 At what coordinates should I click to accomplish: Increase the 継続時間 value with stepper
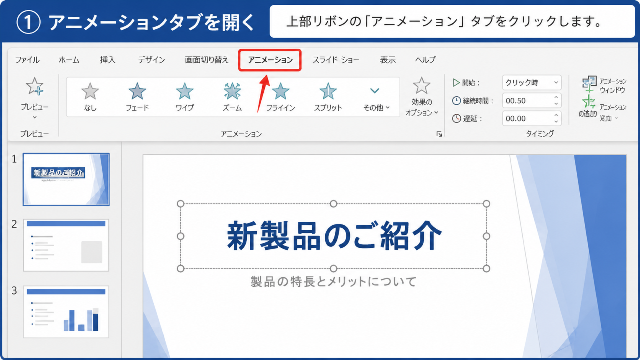[556, 98]
